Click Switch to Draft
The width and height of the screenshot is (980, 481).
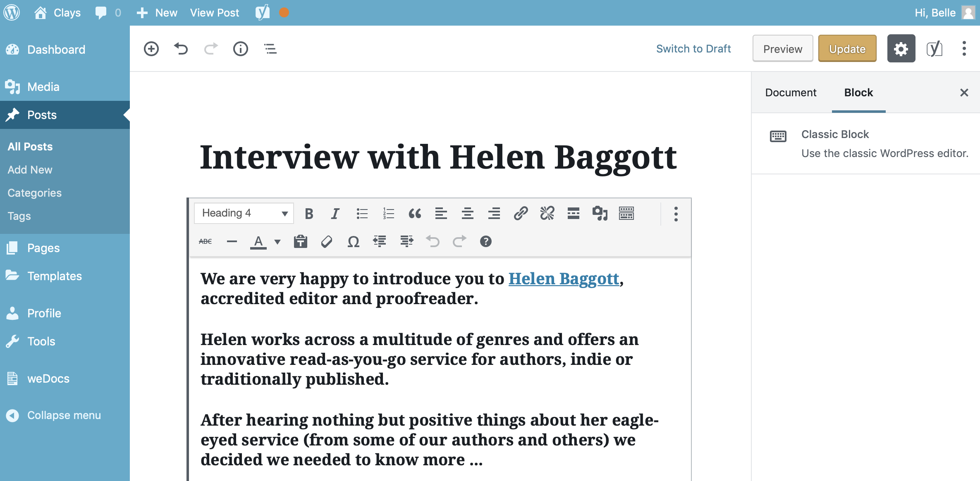click(693, 49)
